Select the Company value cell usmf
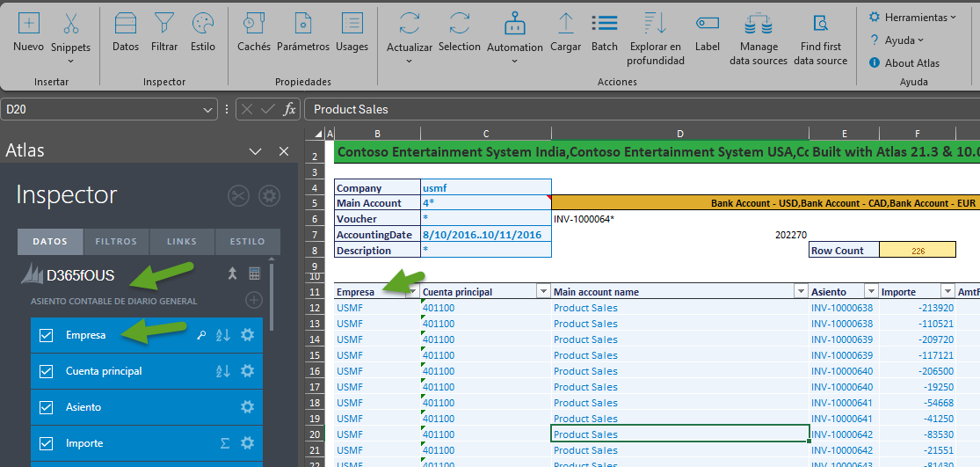The image size is (980, 467). [x=486, y=187]
